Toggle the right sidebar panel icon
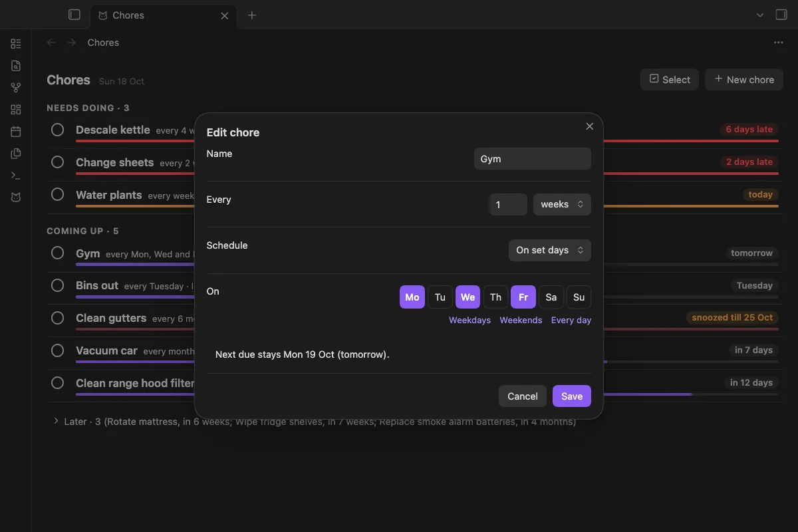 point(781,15)
